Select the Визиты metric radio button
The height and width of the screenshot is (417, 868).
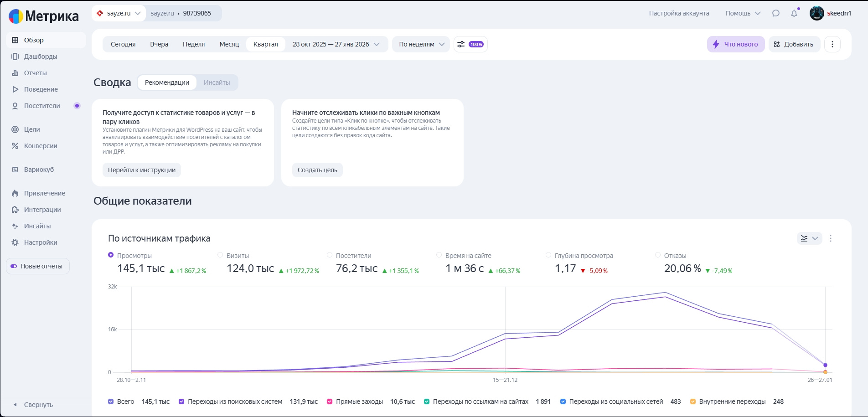[220, 255]
